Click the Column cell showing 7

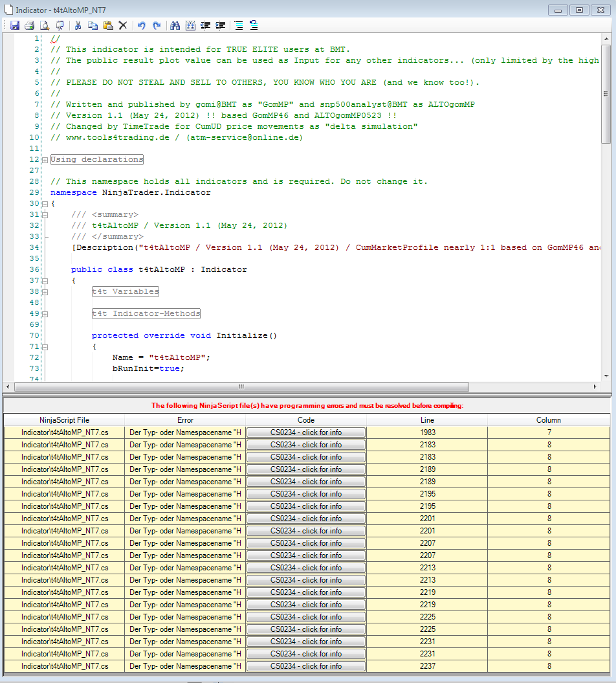(549, 432)
